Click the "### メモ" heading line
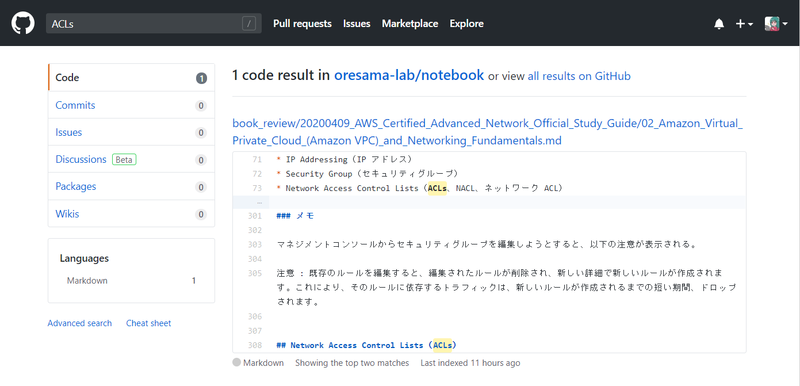This screenshot has height=386, width=800. coord(295,216)
